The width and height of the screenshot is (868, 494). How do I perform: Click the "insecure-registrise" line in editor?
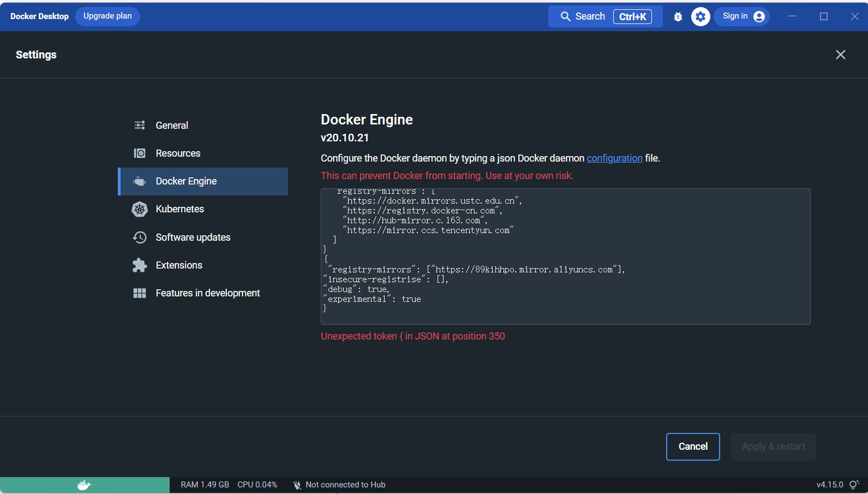(386, 279)
